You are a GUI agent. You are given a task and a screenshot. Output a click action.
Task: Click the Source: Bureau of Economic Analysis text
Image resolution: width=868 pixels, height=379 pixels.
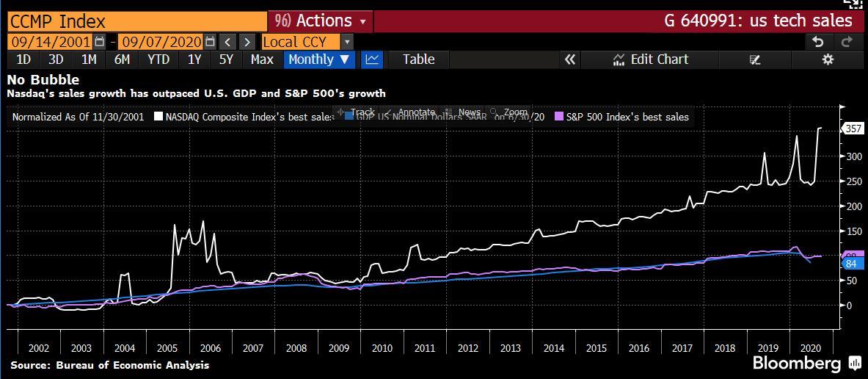[x=110, y=365]
